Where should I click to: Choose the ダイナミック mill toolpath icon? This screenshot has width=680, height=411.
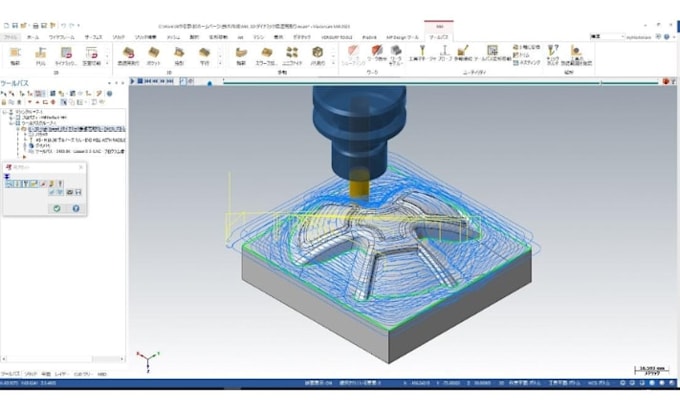click(x=66, y=56)
